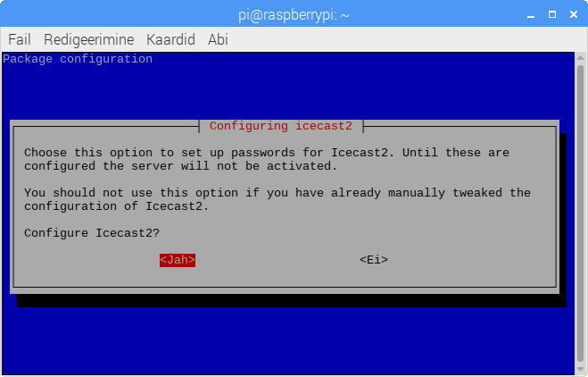The image size is (588, 377).
Task: Choose the <Ei> button to decline
Action: tap(374, 260)
